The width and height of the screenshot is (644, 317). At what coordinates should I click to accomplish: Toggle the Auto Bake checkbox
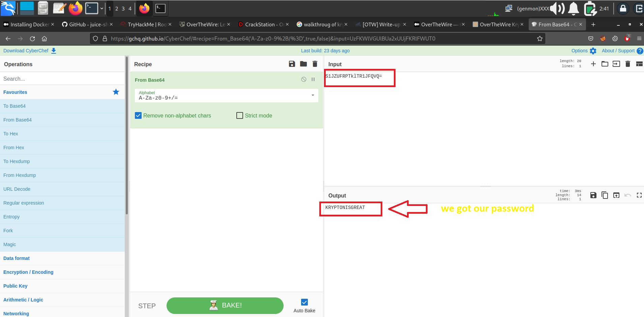(x=304, y=302)
